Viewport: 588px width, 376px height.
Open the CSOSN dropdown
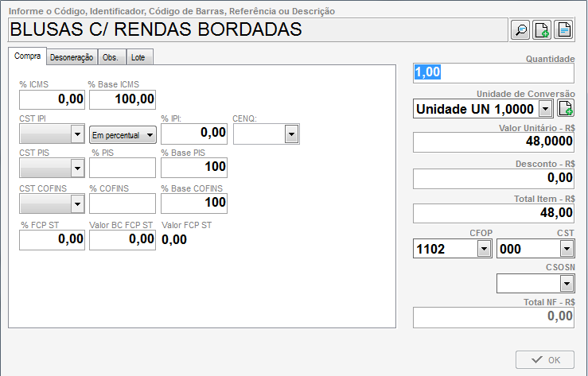(x=566, y=283)
